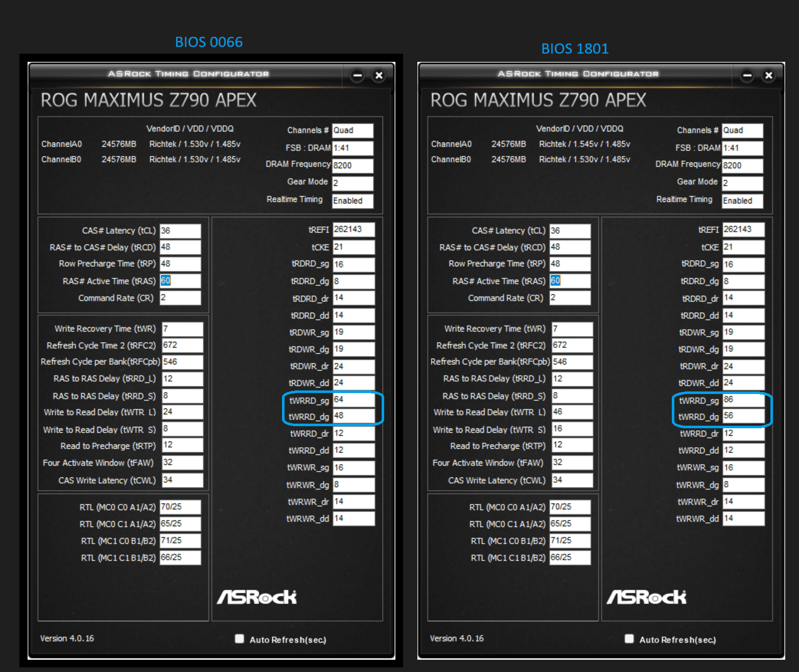The image size is (799, 672).
Task: Click RTL MC1 C0 B1/B2 field in BIOS 1801
Action: click(570, 541)
